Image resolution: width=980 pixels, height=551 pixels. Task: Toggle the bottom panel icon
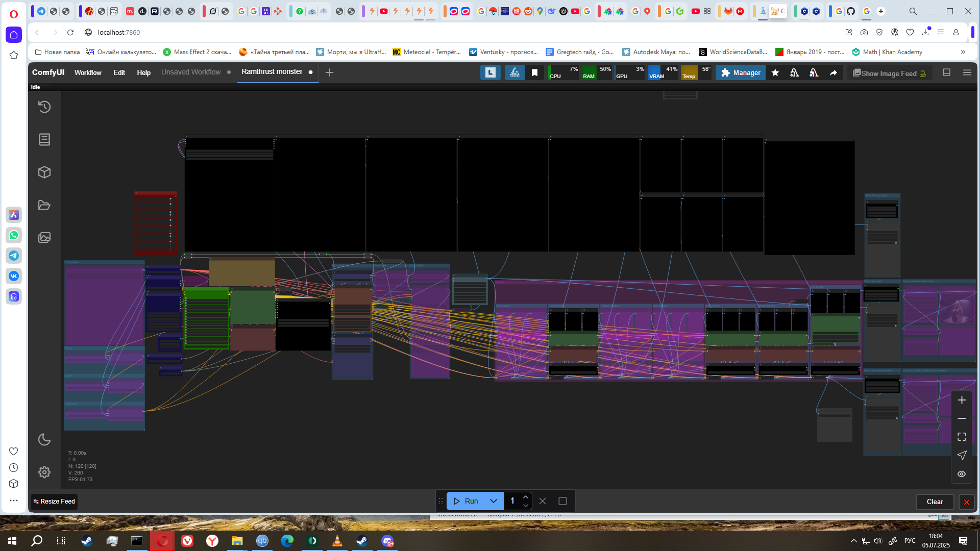(947, 72)
